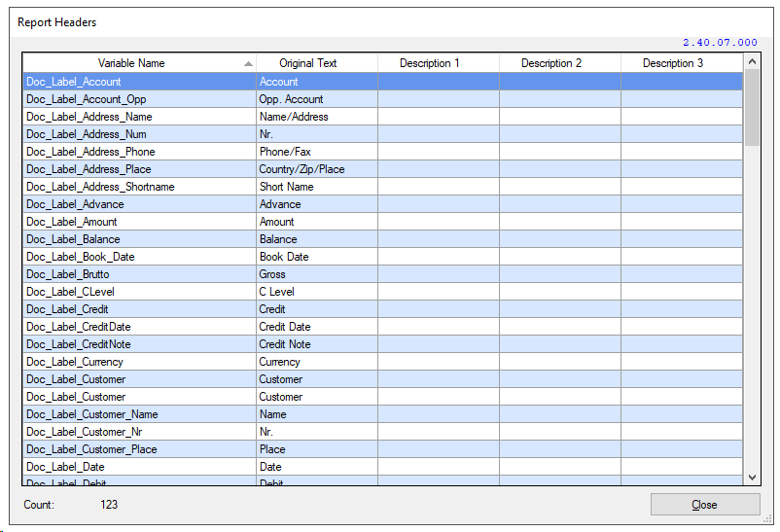Click the Report Headers window title
This screenshot has height=532, width=780.
pyautogui.click(x=56, y=22)
